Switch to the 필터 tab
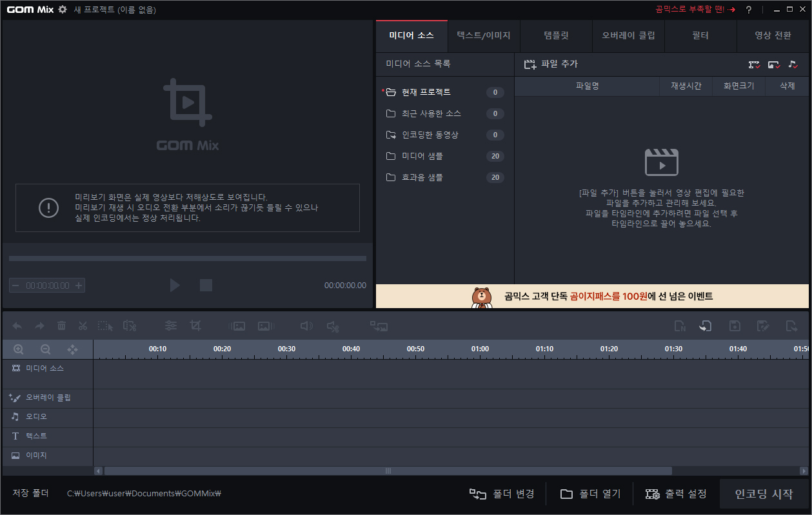Screen dimensions: 812x515 [700, 36]
